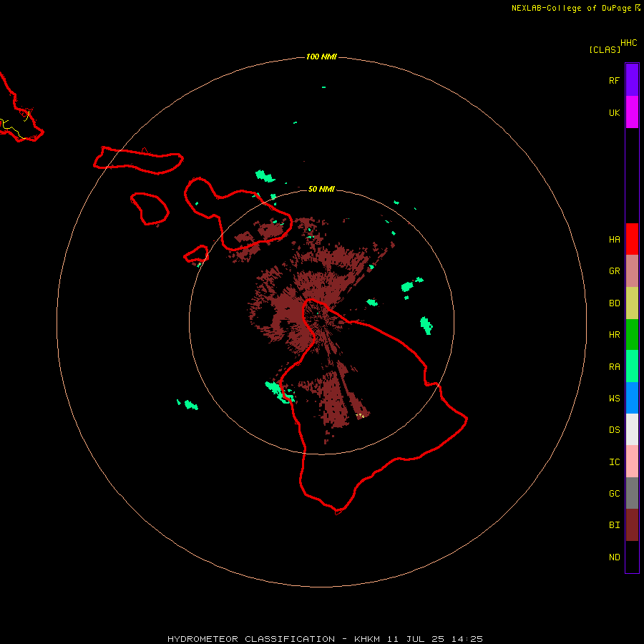This screenshot has height=644, width=644.
Task: Click the radar site center point
Action: coord(321,322)
